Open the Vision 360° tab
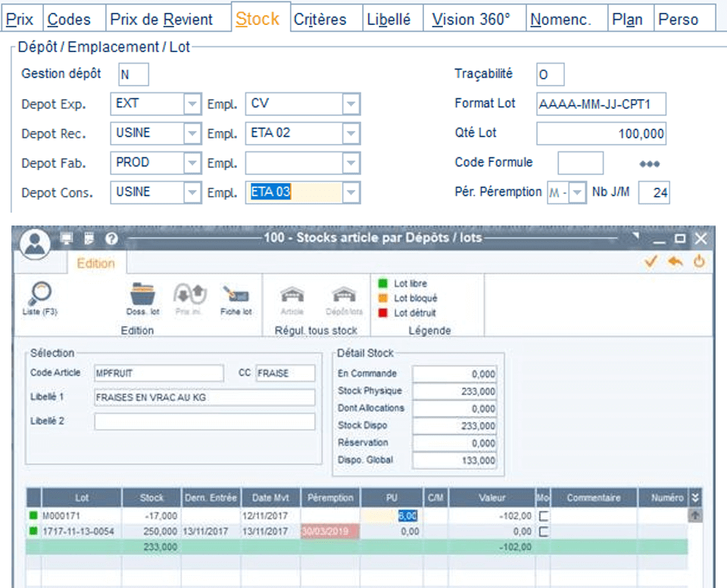 click(x=471, y=20)
